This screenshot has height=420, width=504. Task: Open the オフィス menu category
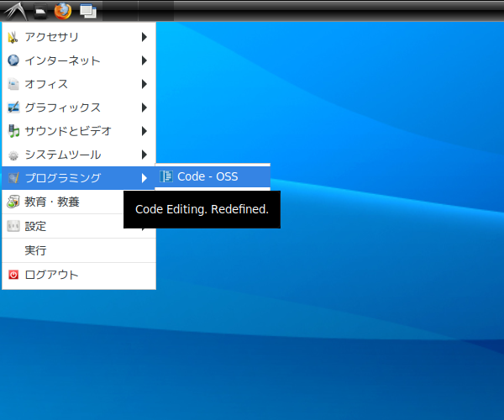click(x=79, y=84)
